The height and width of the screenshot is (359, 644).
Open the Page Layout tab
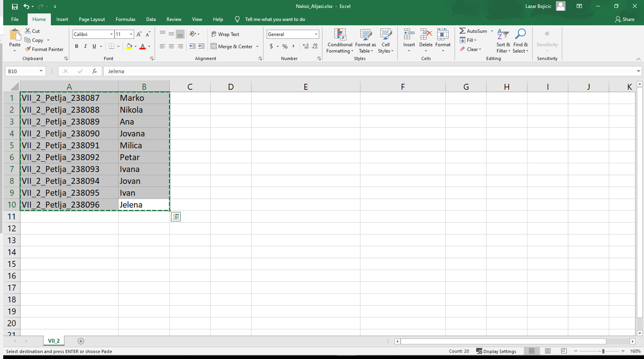[92, 20]
